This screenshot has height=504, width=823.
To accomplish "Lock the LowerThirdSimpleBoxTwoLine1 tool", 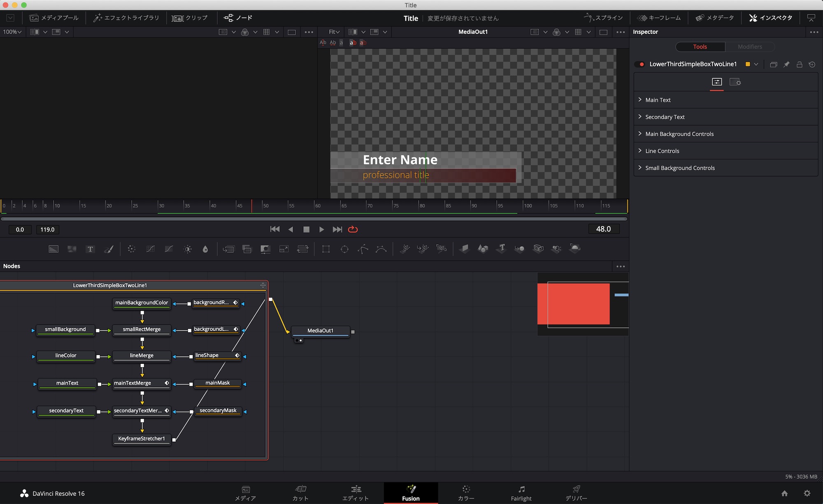I will click(799, 65).
